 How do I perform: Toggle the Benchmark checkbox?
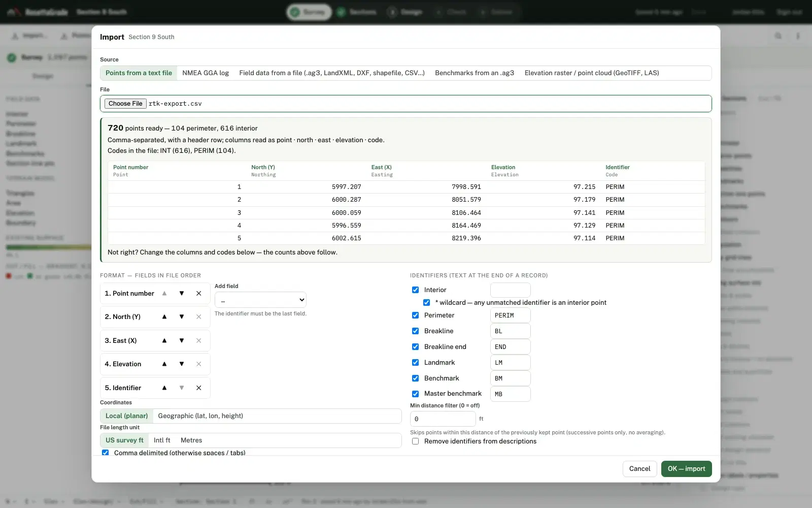(415, 378)
